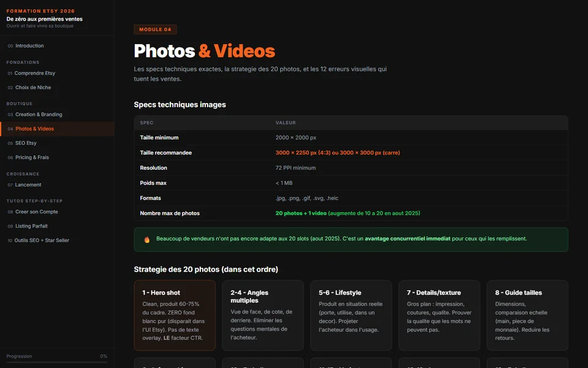
Task: Go to 07 Lancement module
Action: [x=57, y=185]
